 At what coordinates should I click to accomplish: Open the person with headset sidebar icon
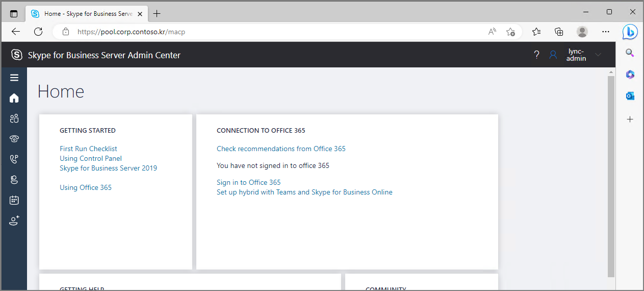click(x=14, y=180)
